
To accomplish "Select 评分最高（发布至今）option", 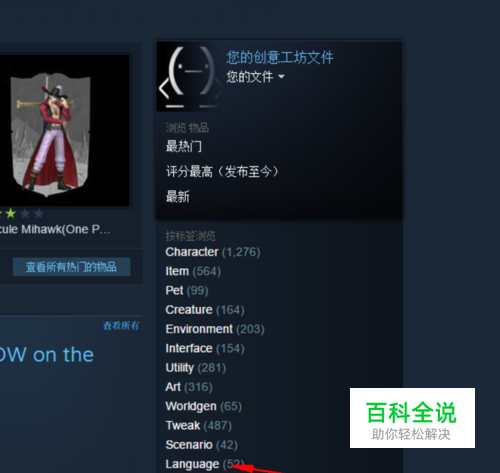I will (x=222, y=172).
